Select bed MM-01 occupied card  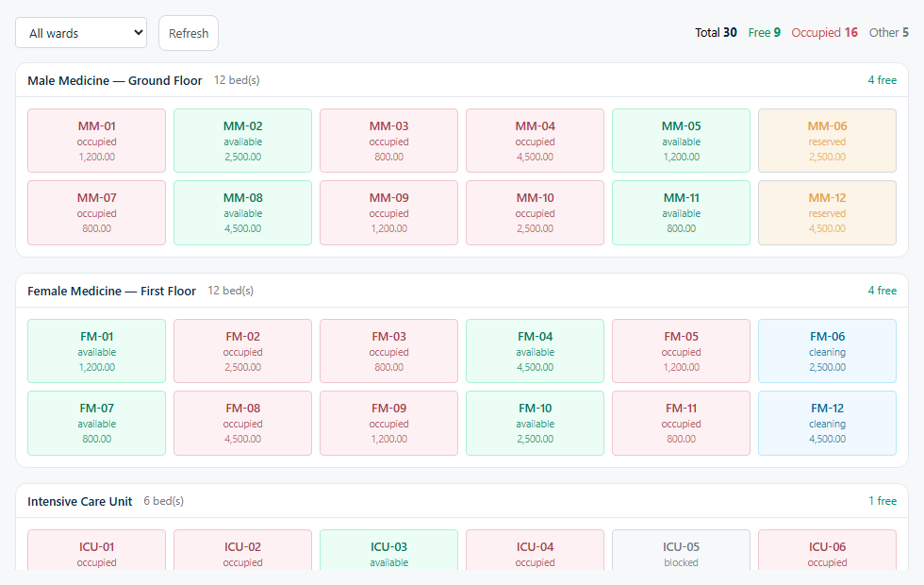(x=96, y=141)
